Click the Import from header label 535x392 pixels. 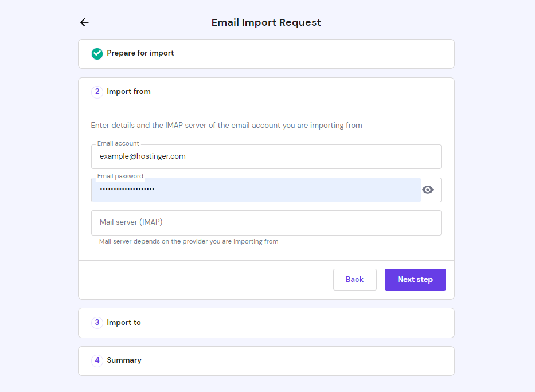click(128, 92)
